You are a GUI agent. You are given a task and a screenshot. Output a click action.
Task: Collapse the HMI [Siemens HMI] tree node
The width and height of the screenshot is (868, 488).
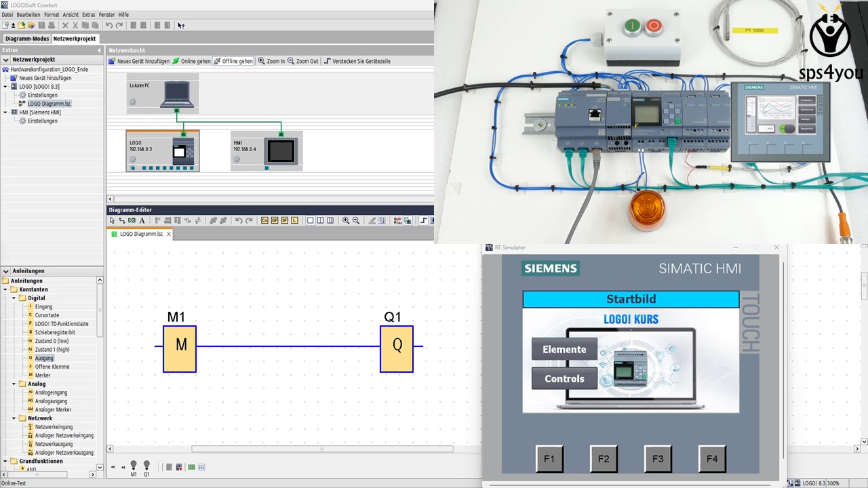[6, 113]
